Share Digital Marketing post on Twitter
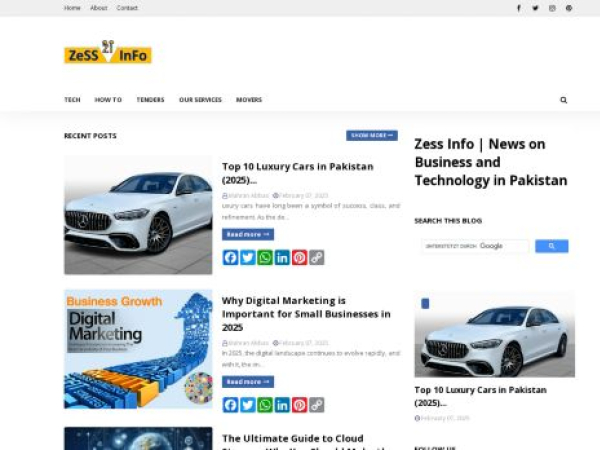Viewport: 600px width, 450px height. 248,405
